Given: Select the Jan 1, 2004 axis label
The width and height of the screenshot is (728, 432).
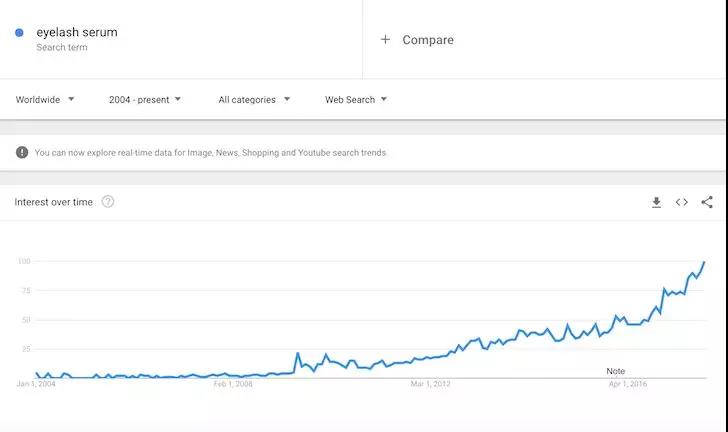Looking at the screenshot, I should pos(36,384).
